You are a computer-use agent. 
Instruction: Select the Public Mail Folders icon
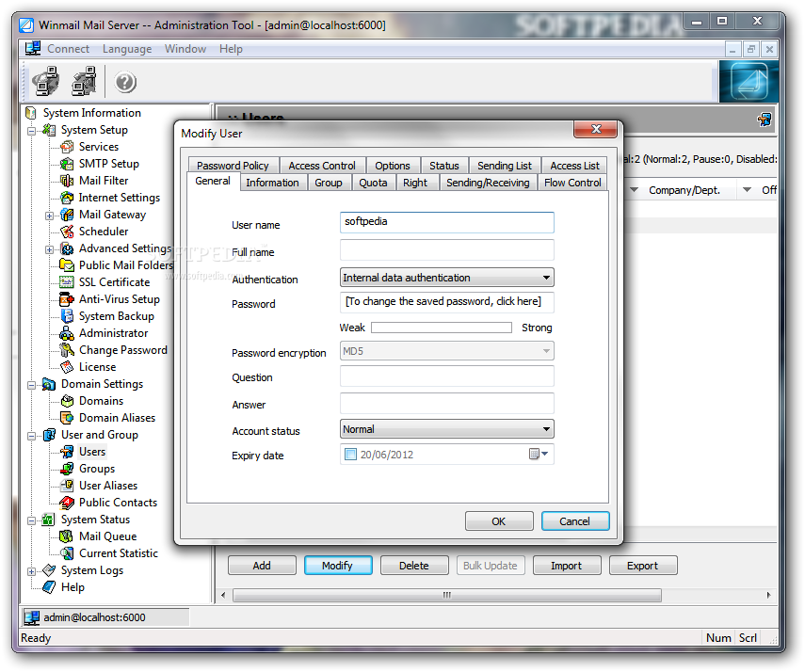[67, 266]
